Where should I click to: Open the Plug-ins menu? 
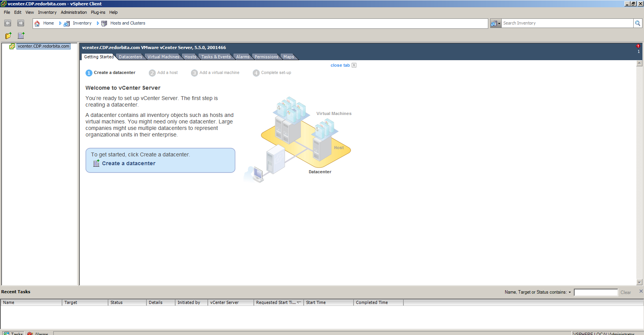(x=98, y=12)
